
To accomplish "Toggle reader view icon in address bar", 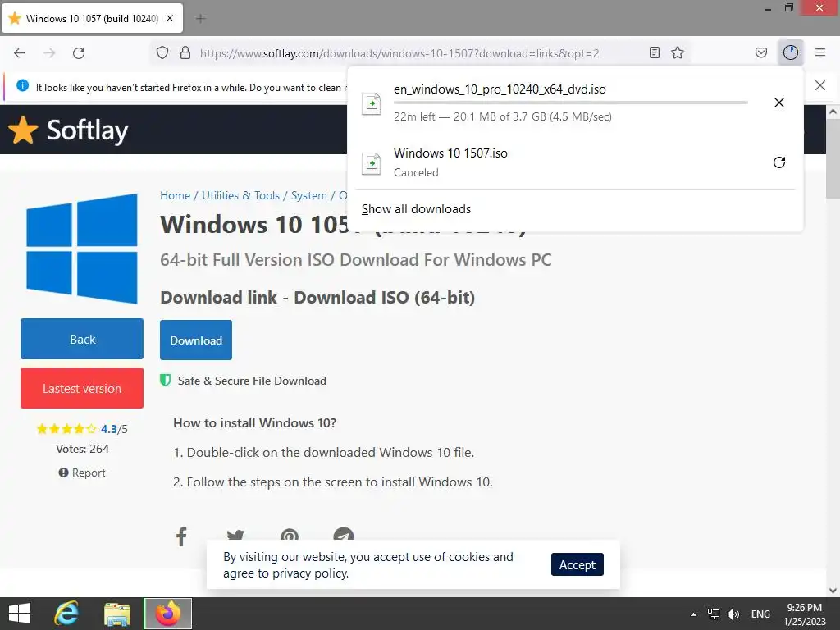I will tap(654, 52).
